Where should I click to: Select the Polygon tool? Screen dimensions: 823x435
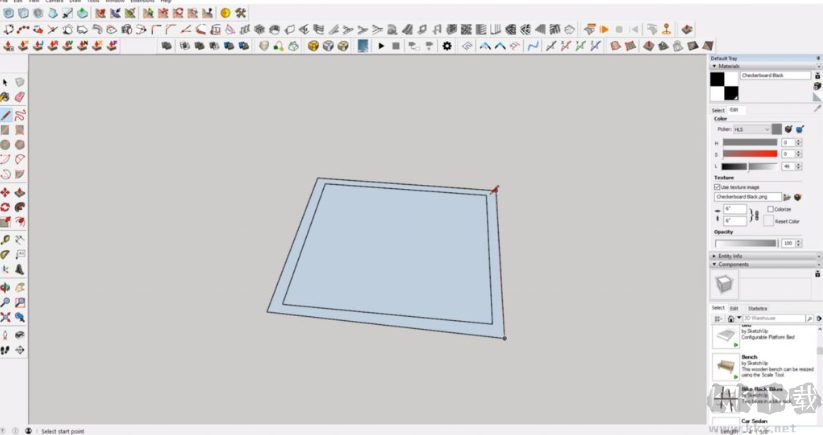tap(19, 144)
